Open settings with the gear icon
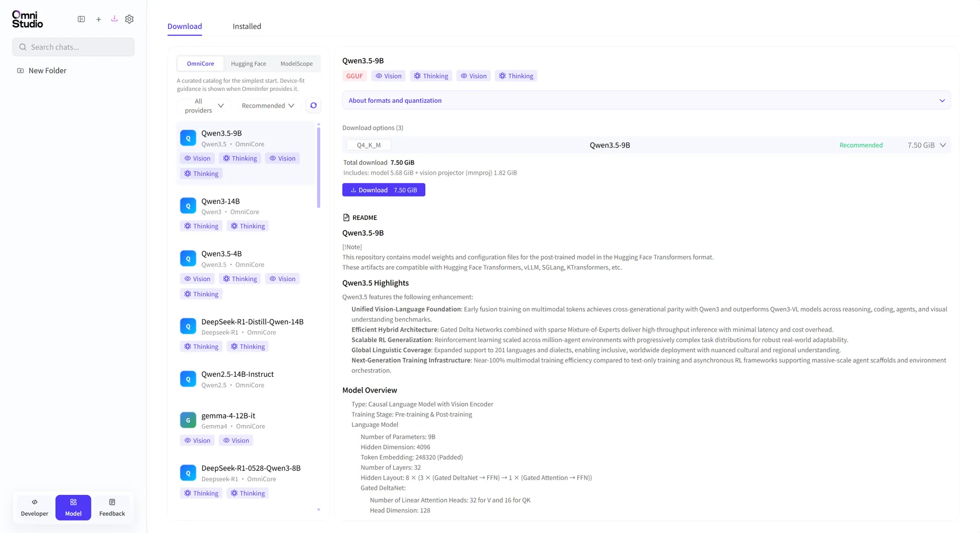 [129, 19]
